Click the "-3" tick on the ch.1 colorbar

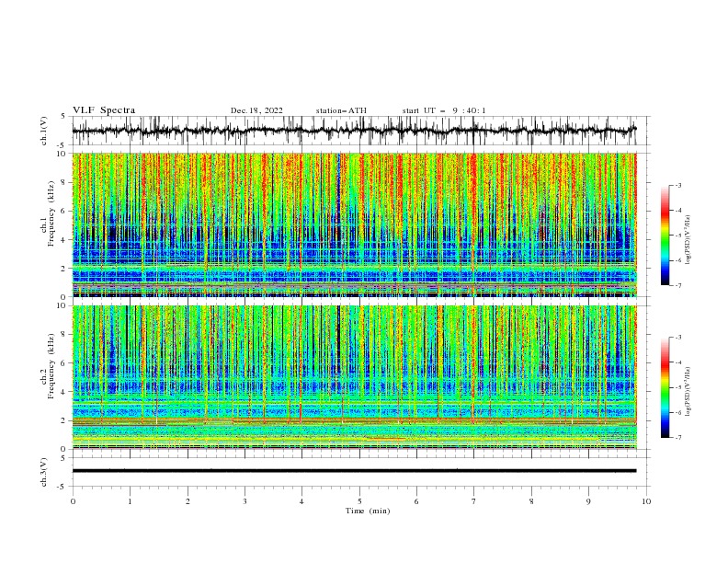[678, 185]
